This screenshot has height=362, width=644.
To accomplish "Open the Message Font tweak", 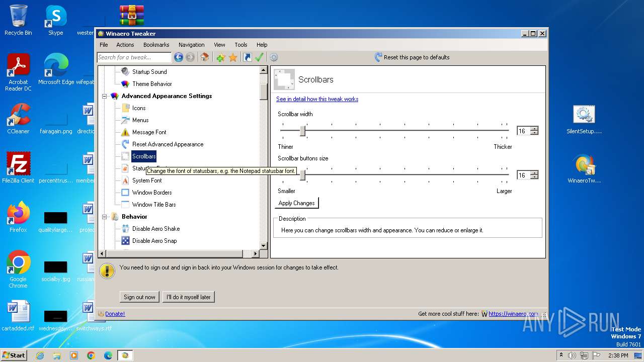I will (x=149, y=132).
